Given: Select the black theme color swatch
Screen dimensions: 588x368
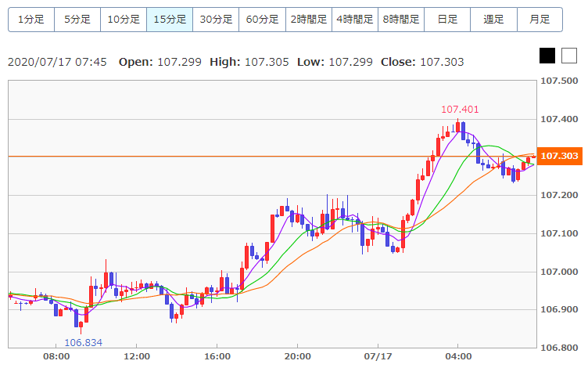Looking at the screenshot, I should click(547, 56).
